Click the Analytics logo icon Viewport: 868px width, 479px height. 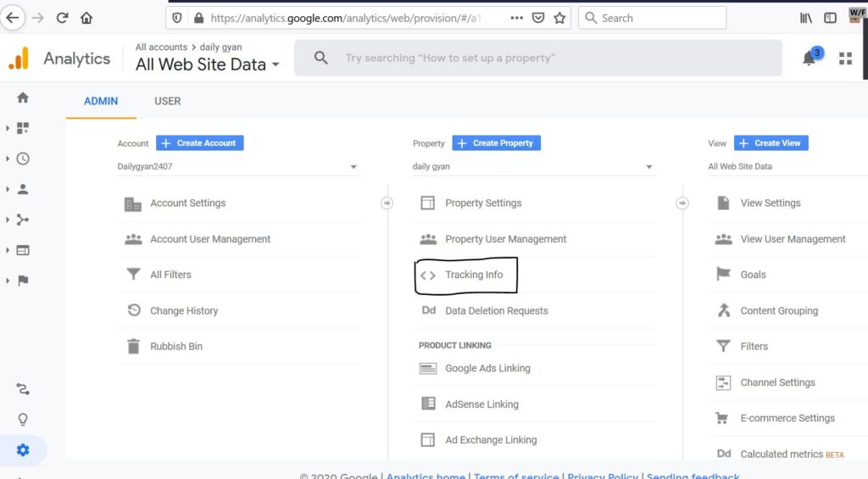pyautogui.click(x=19, y=58)
